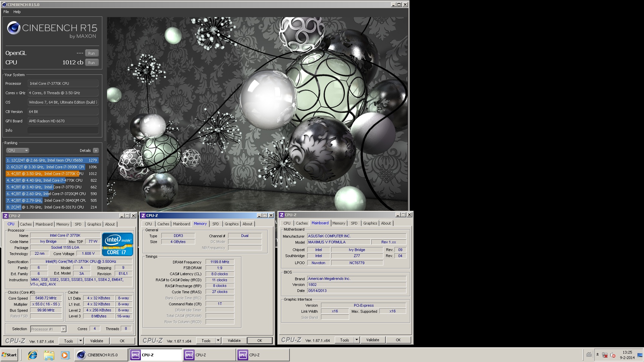Click OK in middle CPU-Z window

click(260, 341)
